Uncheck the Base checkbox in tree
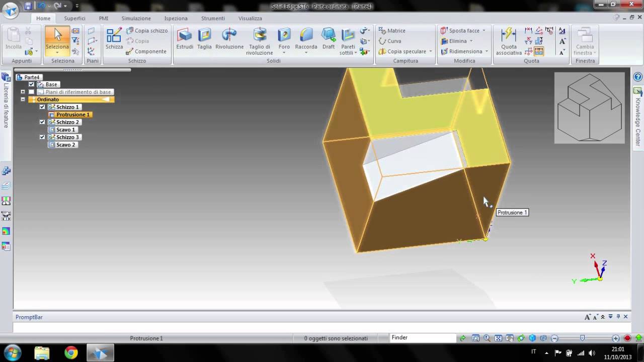 pyautogui.click(x=31, y=84)
